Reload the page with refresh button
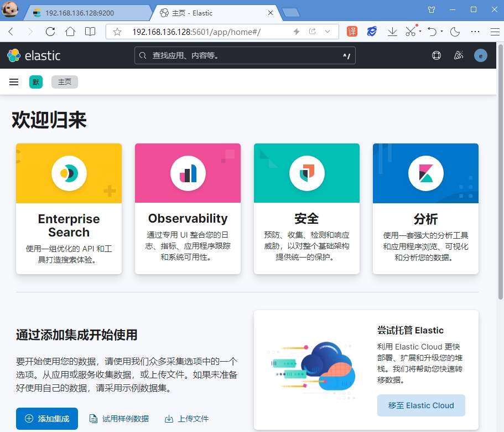 point(50,32)
